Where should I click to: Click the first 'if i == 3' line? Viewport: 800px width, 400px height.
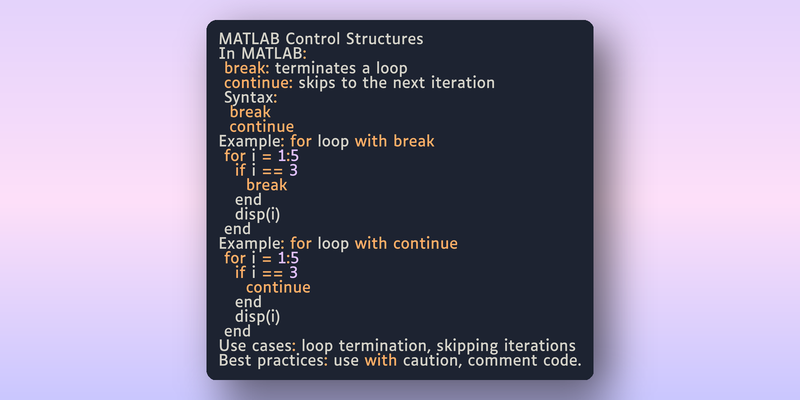266,170
